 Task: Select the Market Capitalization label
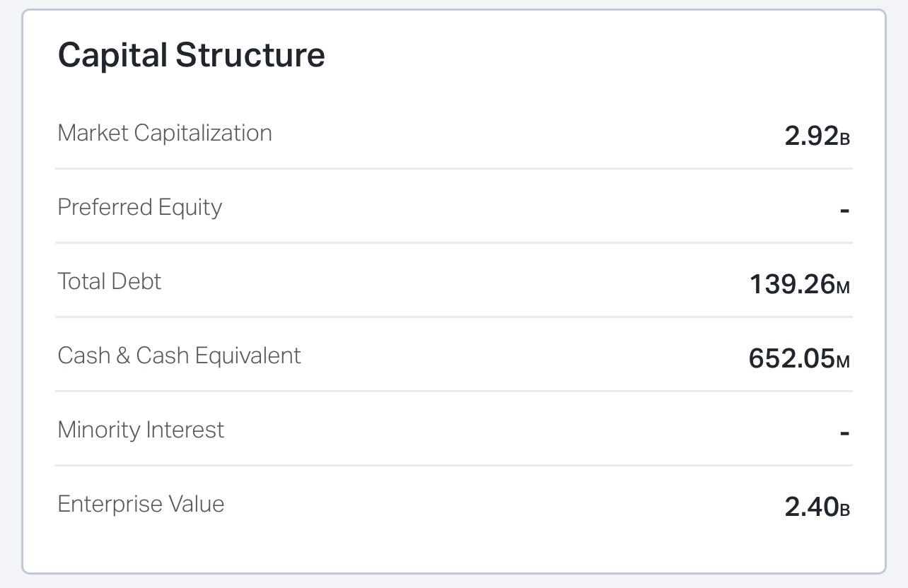165,133
